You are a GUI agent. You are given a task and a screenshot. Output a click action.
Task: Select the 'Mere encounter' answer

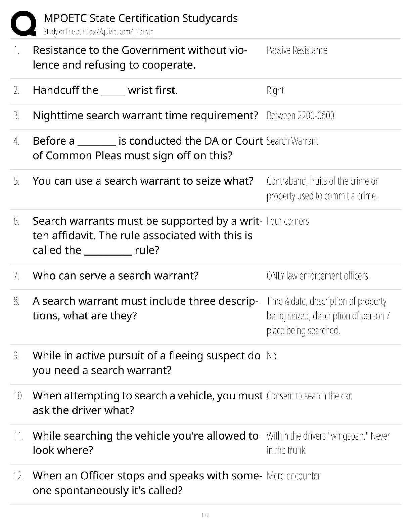(x=293, y=476)
